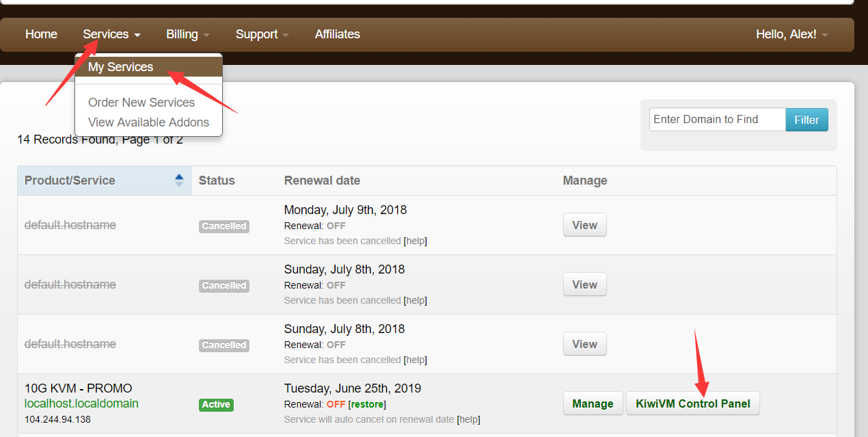
Task: Click the restore renewal link
Action: pos(367,404)
